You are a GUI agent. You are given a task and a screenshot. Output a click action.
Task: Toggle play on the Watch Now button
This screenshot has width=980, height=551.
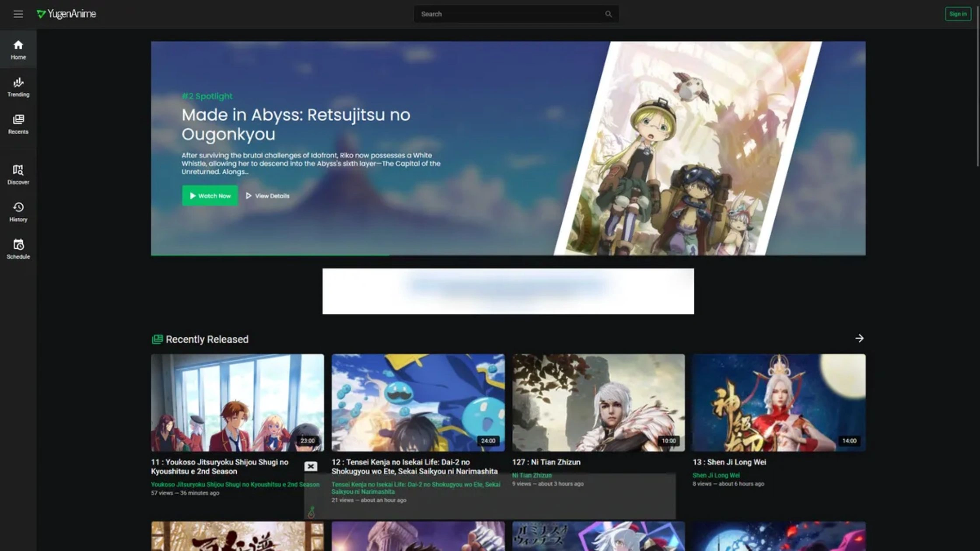(x=210, y=195)
